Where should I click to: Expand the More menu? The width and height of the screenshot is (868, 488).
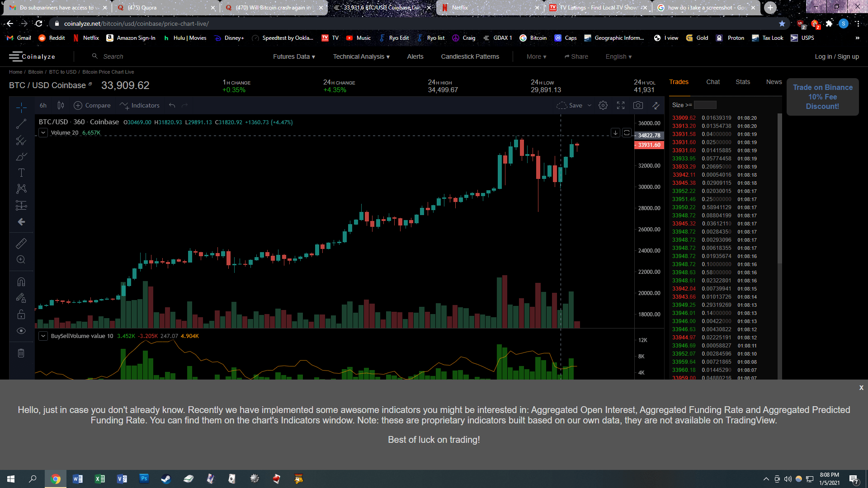click(x=537, y=56)
